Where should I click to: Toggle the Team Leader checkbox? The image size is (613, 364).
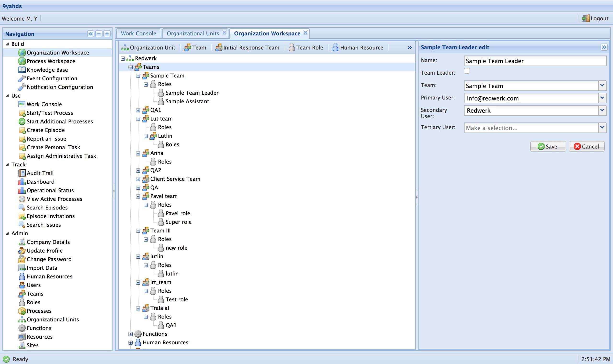[467, 71]
